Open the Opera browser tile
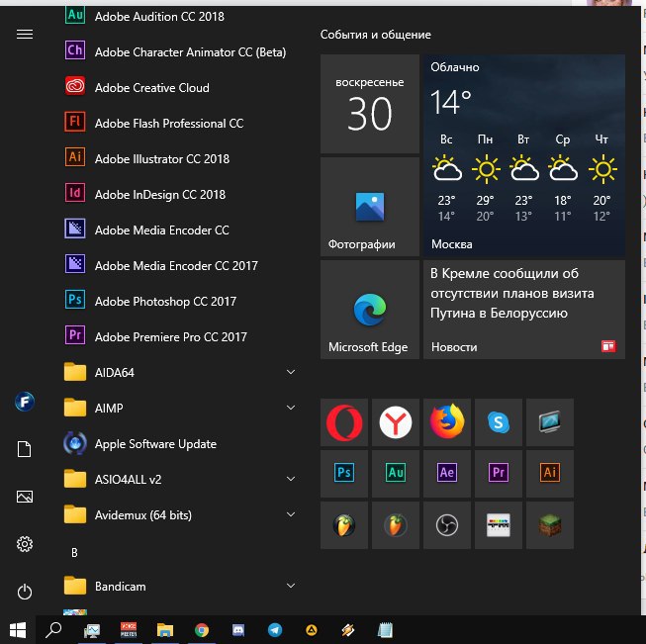 point(344,422)
